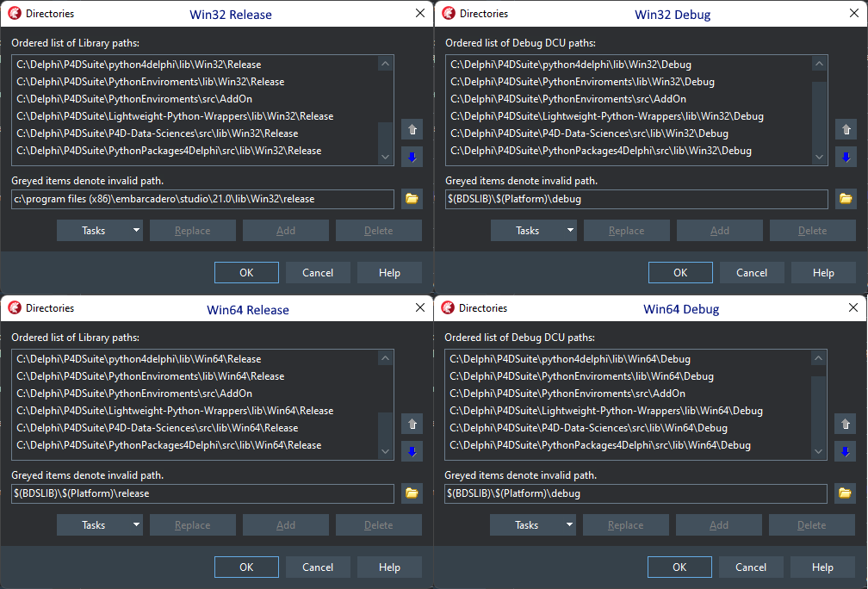Select python4delphi\lib\Win64\Release path
The image size is (868, 589).
pyautogui.click(x=195, y=359)
